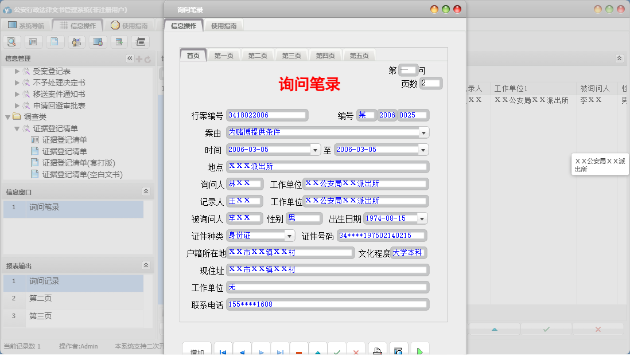The image size is (630, 364).
Task: Select the user presentation toolbar icon
Action: (x=76, y=42)
